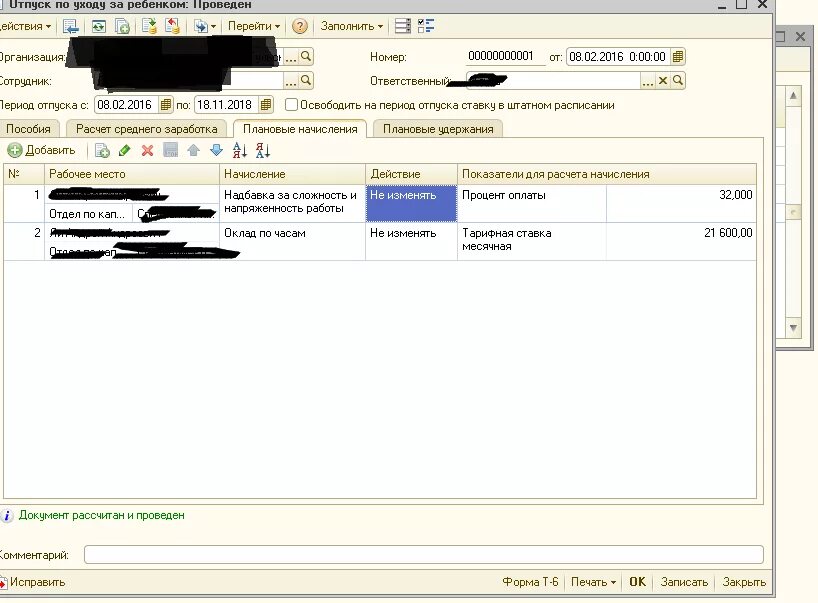Switch to the Пособия tab
Screen dimensions: 818x603
pyautogui.click(x=28, y=129)
